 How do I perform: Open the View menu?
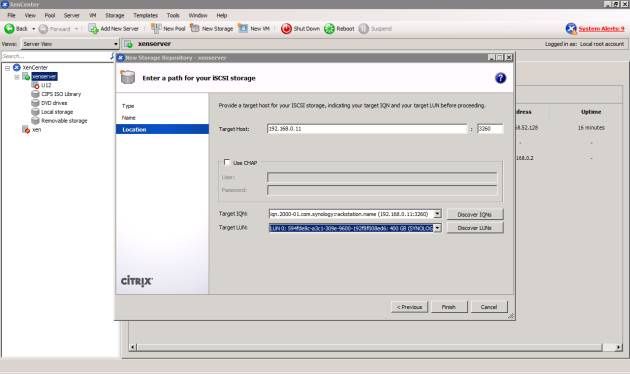(x=30, y=15)
